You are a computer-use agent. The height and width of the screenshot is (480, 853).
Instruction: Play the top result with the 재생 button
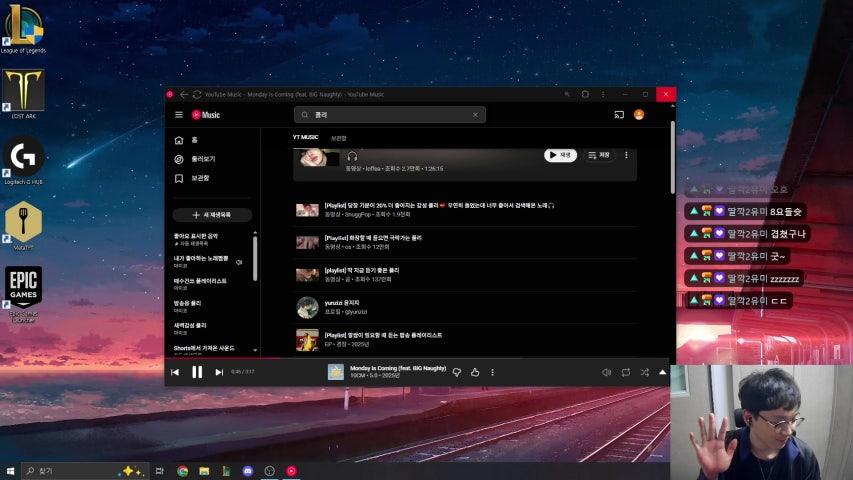[x=560, y=155]
